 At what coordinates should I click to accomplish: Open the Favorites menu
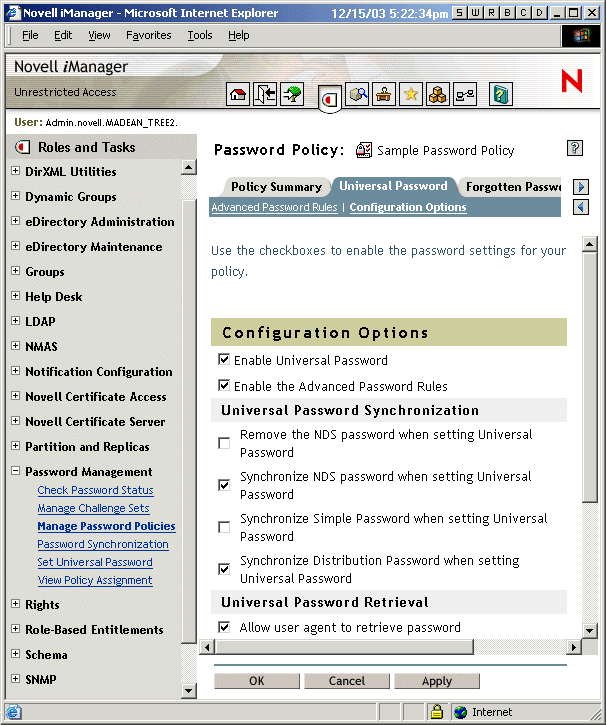pyautogui.click(x=148, y=35)
